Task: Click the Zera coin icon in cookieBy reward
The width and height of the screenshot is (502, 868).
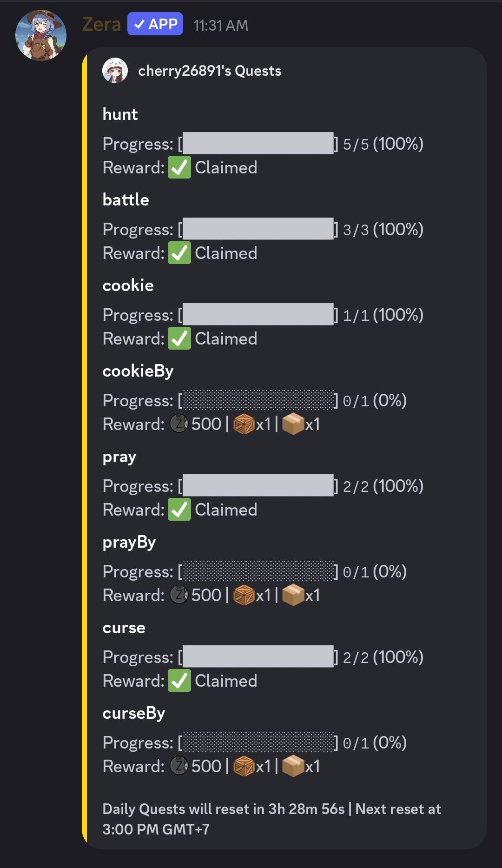Action: (179, 424)
